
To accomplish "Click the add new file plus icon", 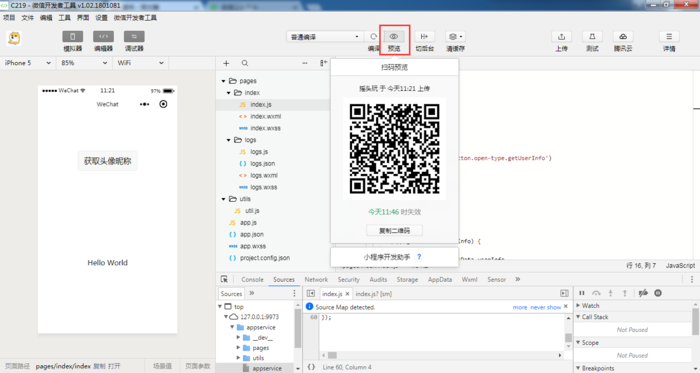I will tap(226, 63).
